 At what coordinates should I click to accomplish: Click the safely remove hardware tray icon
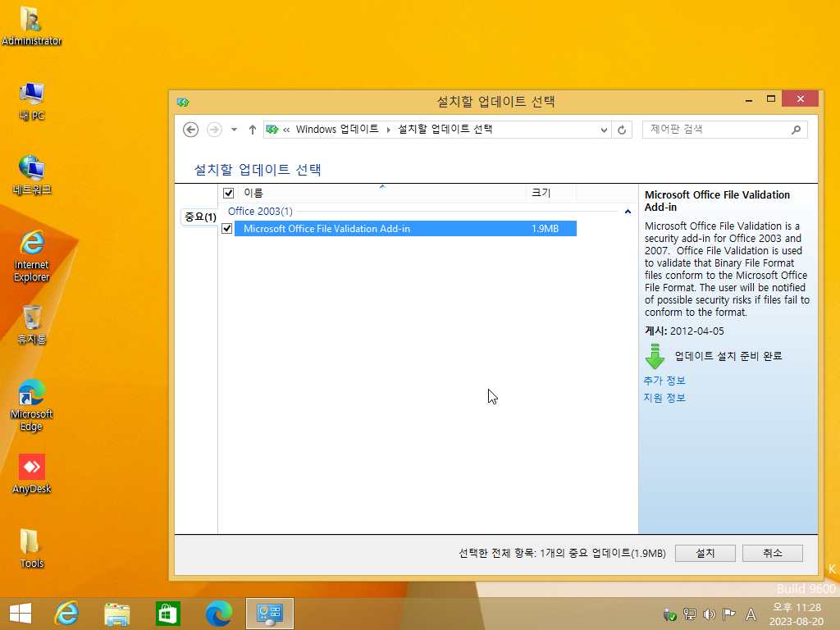tap(669, 614)
